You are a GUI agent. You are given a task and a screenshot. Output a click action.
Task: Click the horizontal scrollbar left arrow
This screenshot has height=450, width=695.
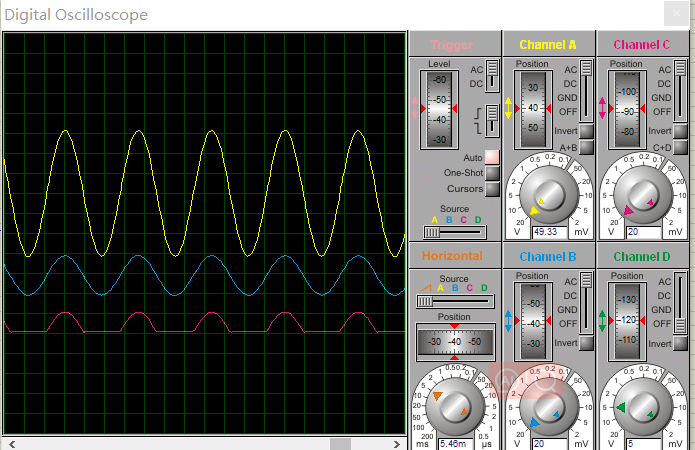click(x=12, y=444)
